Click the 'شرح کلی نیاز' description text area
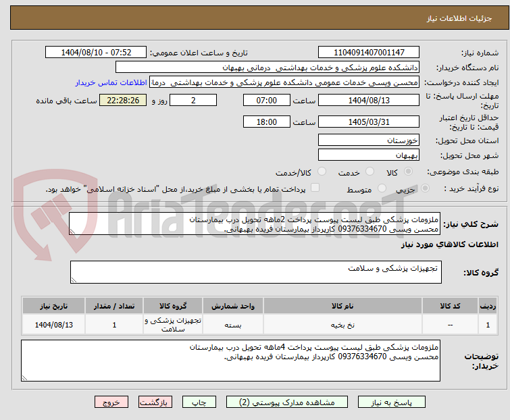510x420 pixels. [255, 224]
